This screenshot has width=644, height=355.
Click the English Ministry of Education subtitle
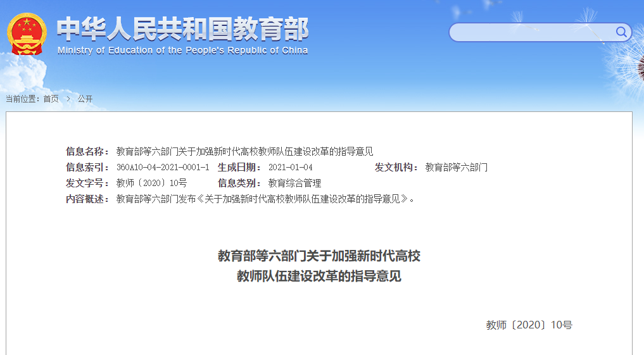coord(182,51)
